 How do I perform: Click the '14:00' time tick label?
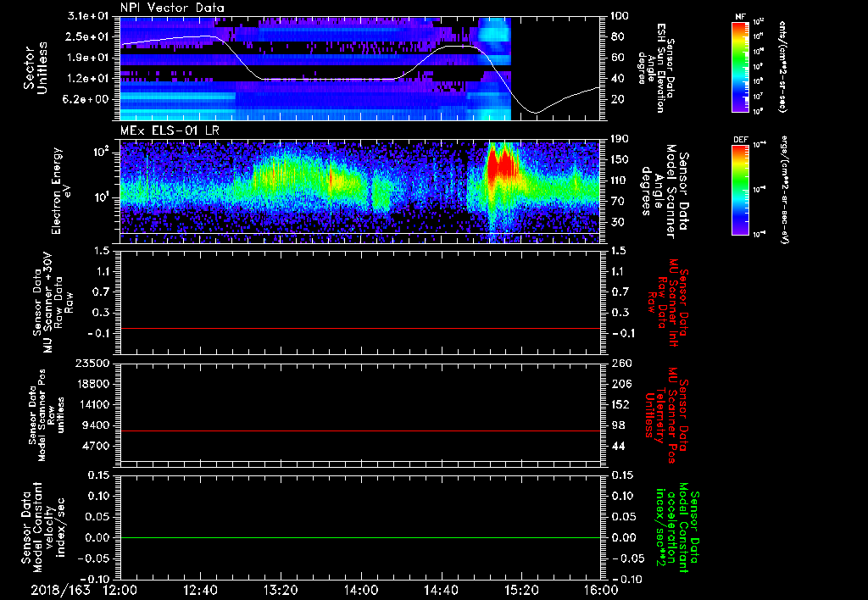pos(360,590)
